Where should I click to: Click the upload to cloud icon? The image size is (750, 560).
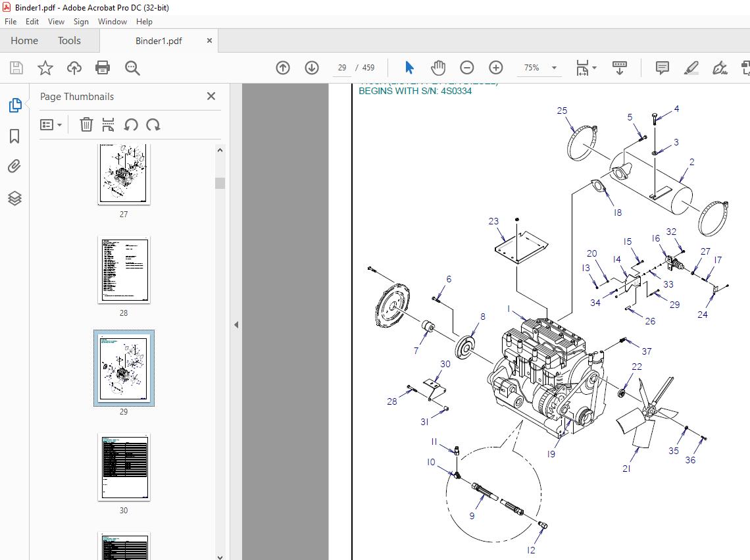click(x=74, y=68)
